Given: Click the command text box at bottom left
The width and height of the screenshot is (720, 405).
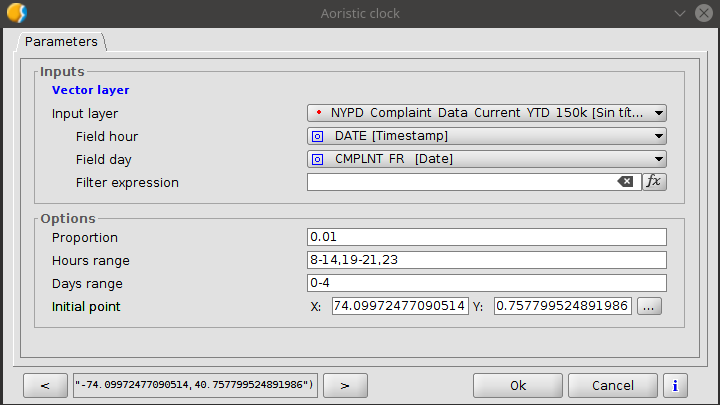Looking at the screenshot, I should pos(194,385).
